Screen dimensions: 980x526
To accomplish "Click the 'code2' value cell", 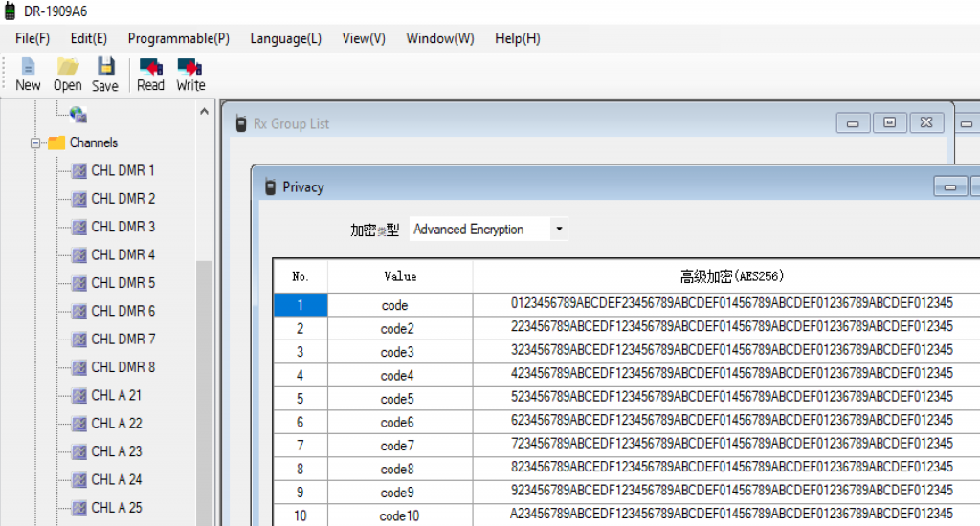I will (x=400, y=329).
